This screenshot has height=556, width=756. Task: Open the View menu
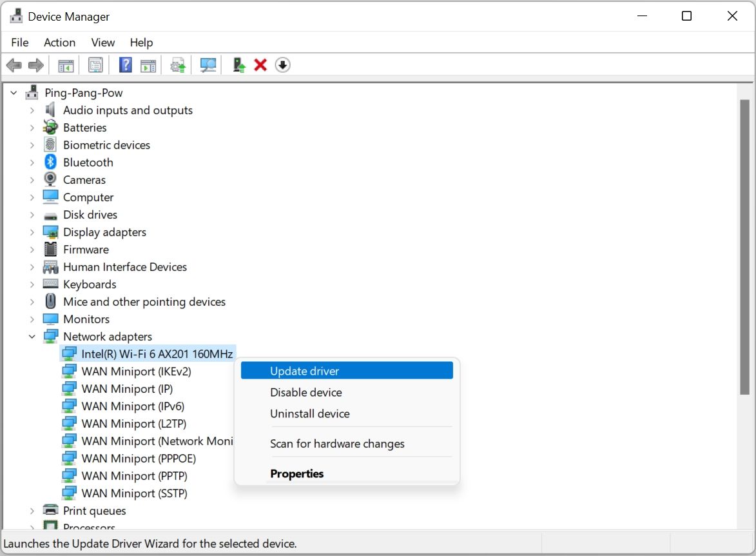(102, 42)
